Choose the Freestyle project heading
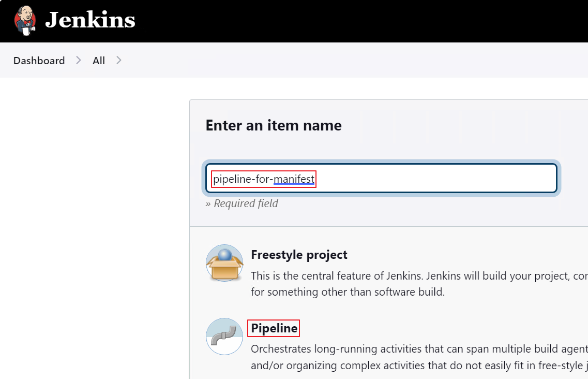Screen dimensions: 588x379 click(299, 255)
